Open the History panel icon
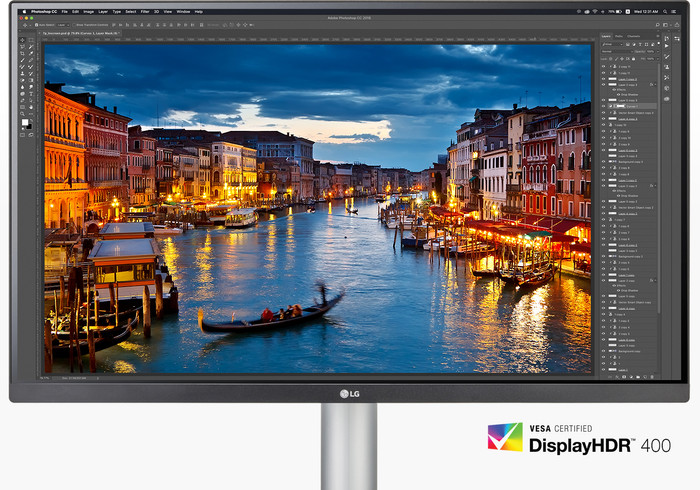 667,38
